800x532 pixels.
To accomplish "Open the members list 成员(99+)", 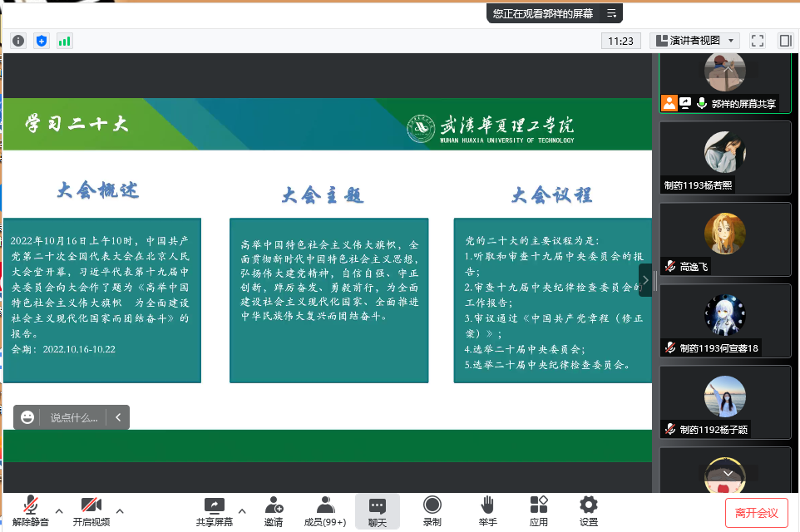I will [x=324, y=510].
